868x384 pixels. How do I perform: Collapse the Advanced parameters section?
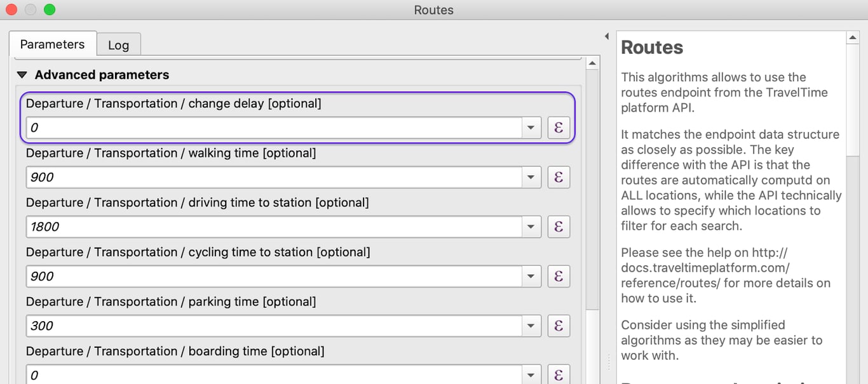click(x=22, y=75)
